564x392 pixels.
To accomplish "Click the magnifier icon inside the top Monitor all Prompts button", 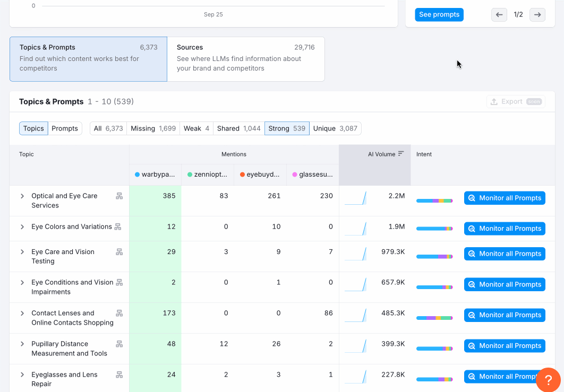I will (471, 198).
